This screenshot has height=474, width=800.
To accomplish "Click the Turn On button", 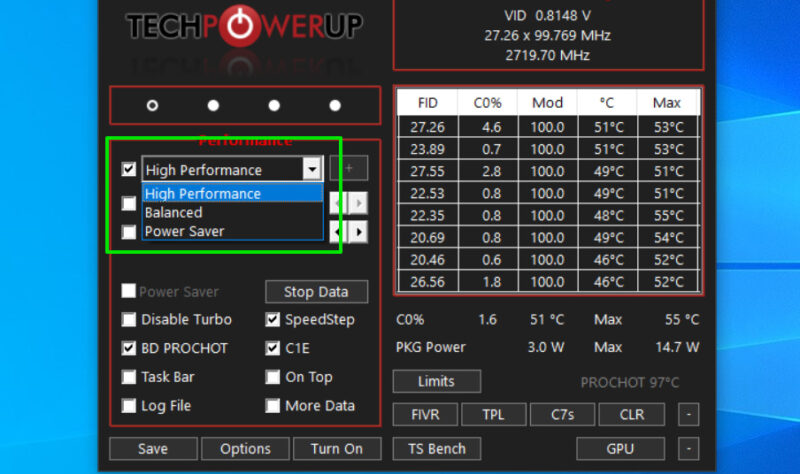I will coord(337,448).
